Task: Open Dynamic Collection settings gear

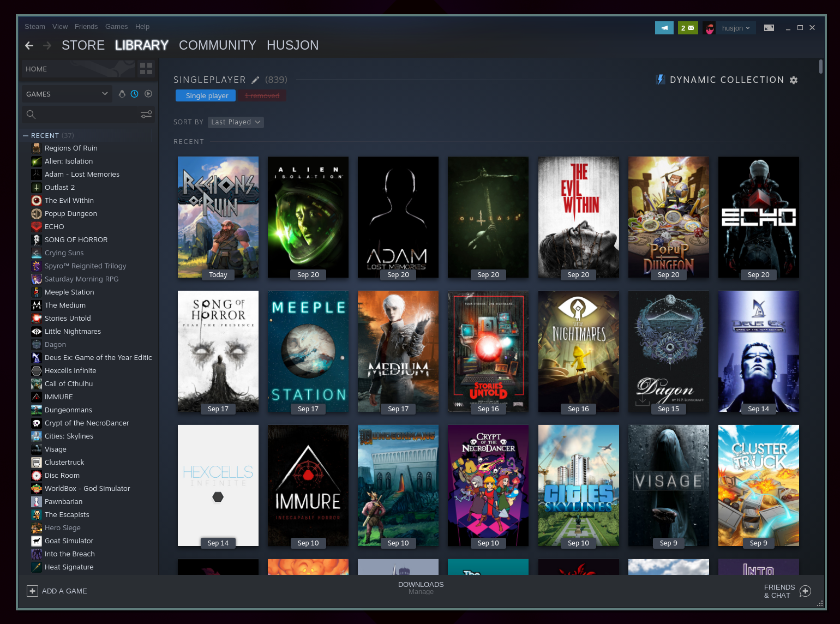Action: [794, 80]
